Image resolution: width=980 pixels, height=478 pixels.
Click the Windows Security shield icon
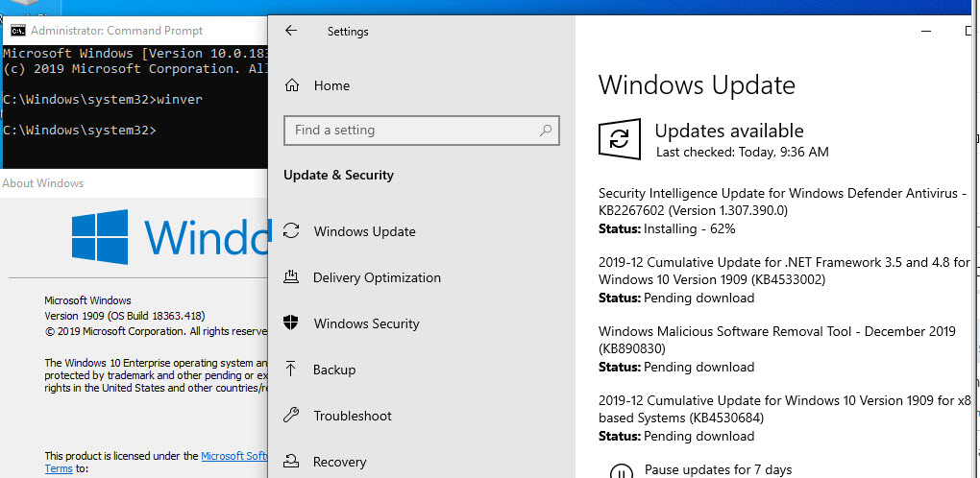pos(291,323)
